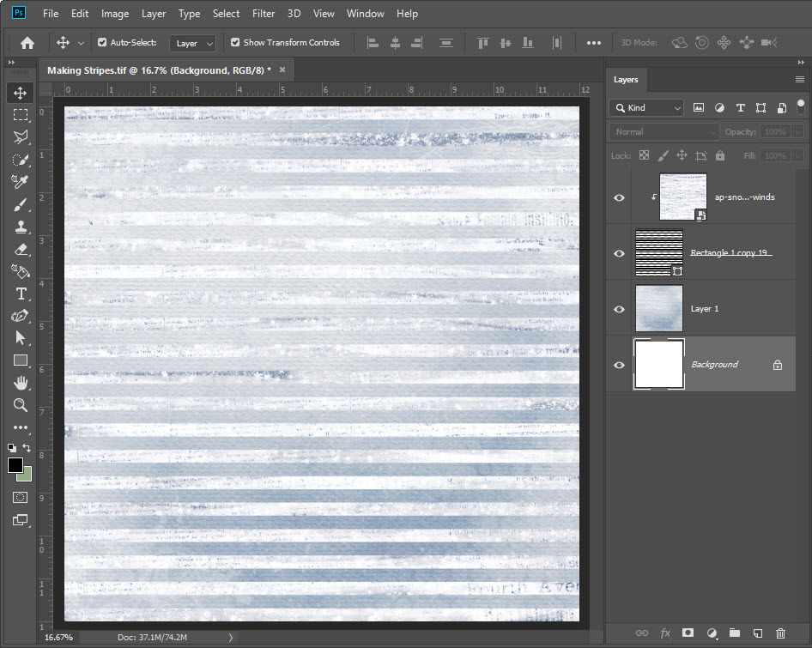Hide the Background layer eye
The image size is (812, 648).
tap(619, 365)
